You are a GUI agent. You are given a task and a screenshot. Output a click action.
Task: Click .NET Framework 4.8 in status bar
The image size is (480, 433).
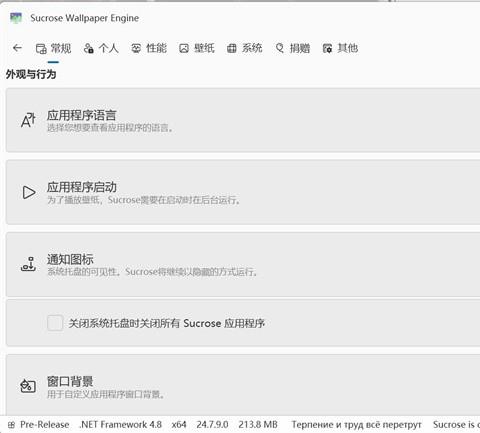(121, 425)
